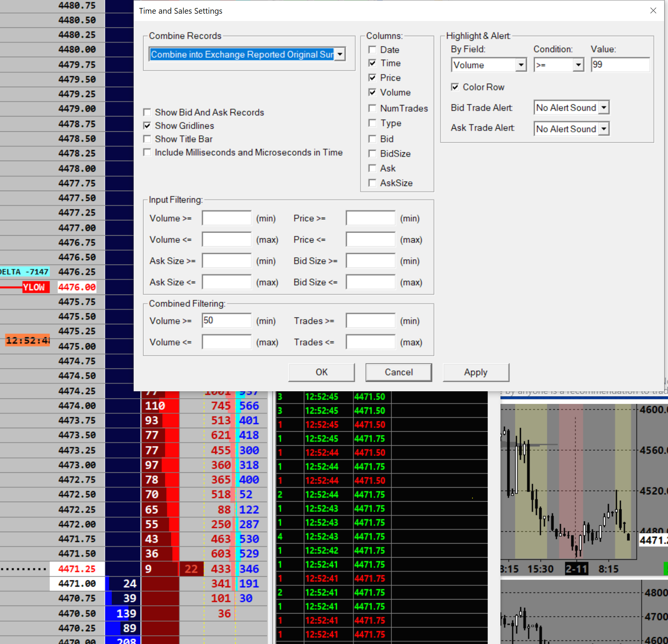Check the Ask column checkbox

pos(372,168)
